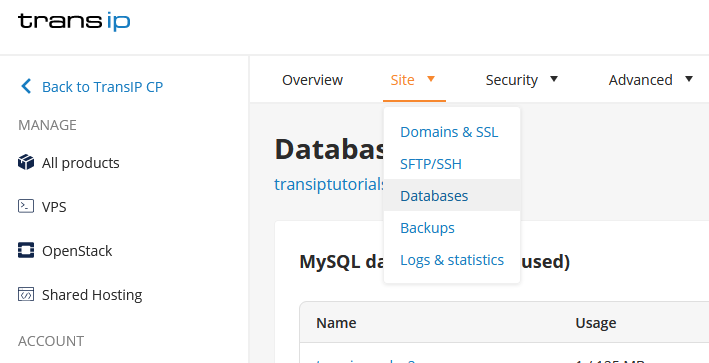Select All products in sidebar
Viewport: 709px width, 363px height.
80,163
